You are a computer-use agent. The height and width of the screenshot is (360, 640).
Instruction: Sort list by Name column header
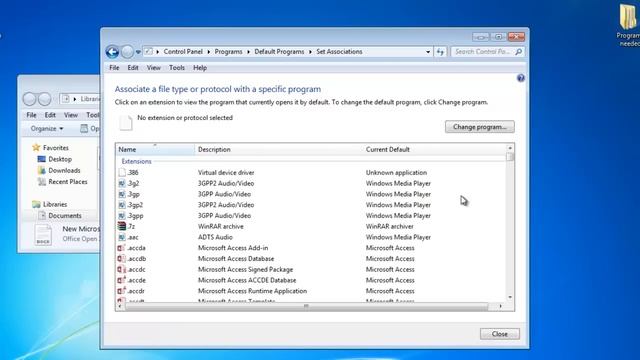155,149
